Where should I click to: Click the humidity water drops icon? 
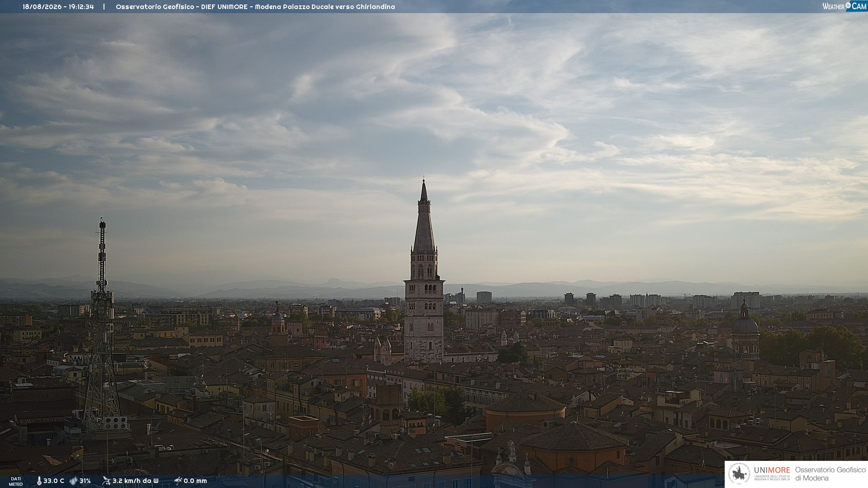click(73, 481)
